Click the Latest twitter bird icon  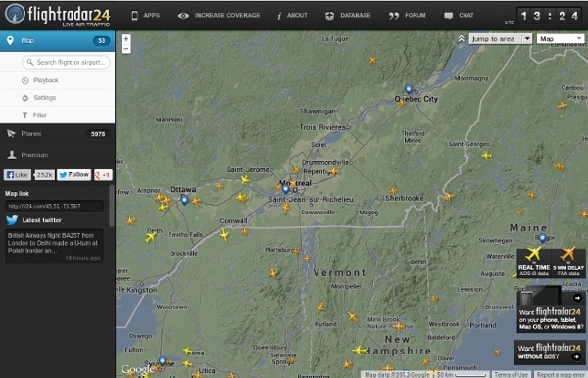pyautogui.click(x=12, y=220)
